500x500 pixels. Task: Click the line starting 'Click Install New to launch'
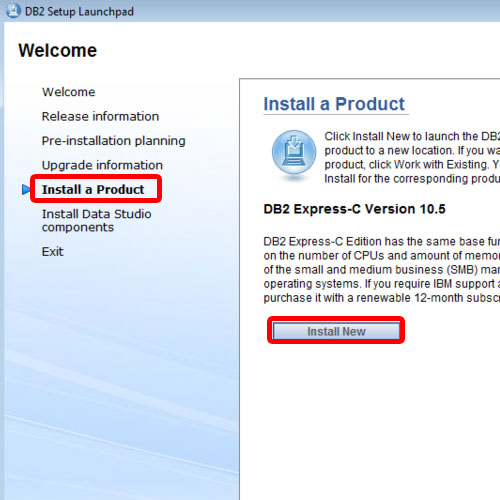pyautogui.click(x=412, y=136)
